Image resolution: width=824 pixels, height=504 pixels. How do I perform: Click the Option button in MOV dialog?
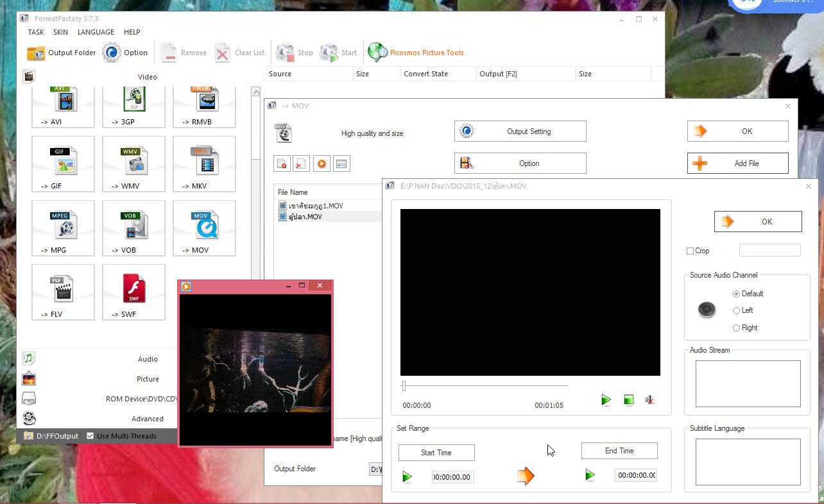pyautogui.click(x=520, y=164)
